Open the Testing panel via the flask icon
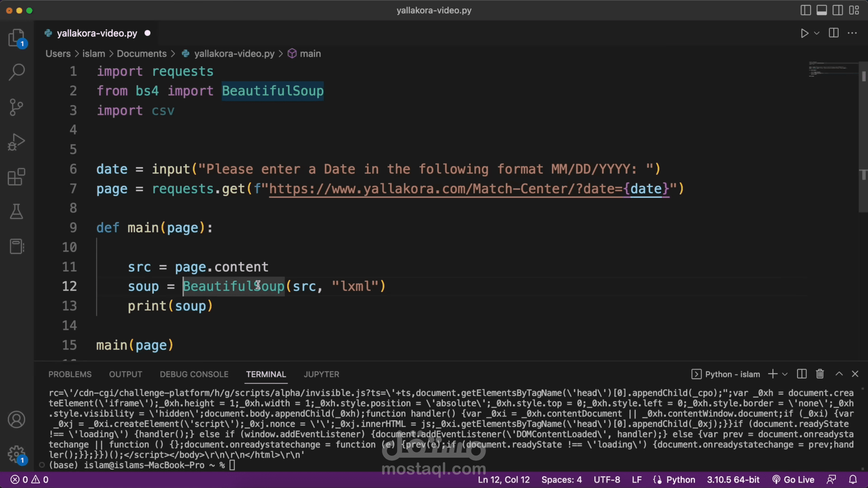Image resolution: width=868 pixels, height=488 pixels. (x=16, y=211)
